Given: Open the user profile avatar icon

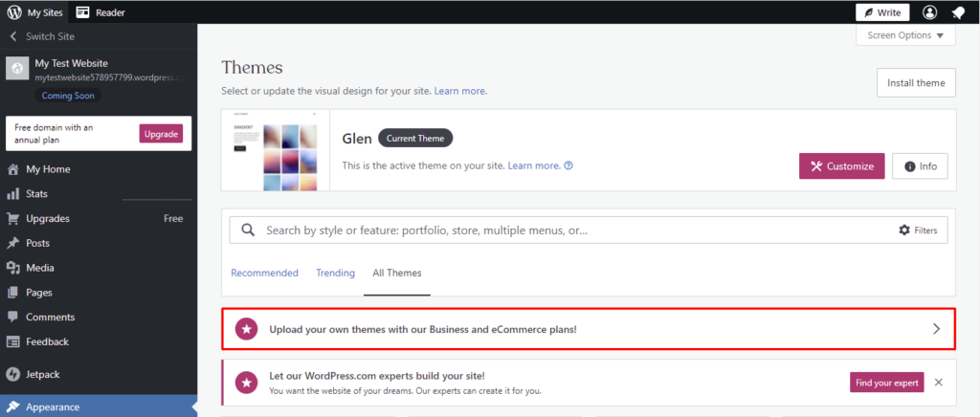Looking at the screenshot, I should point(930,12).
